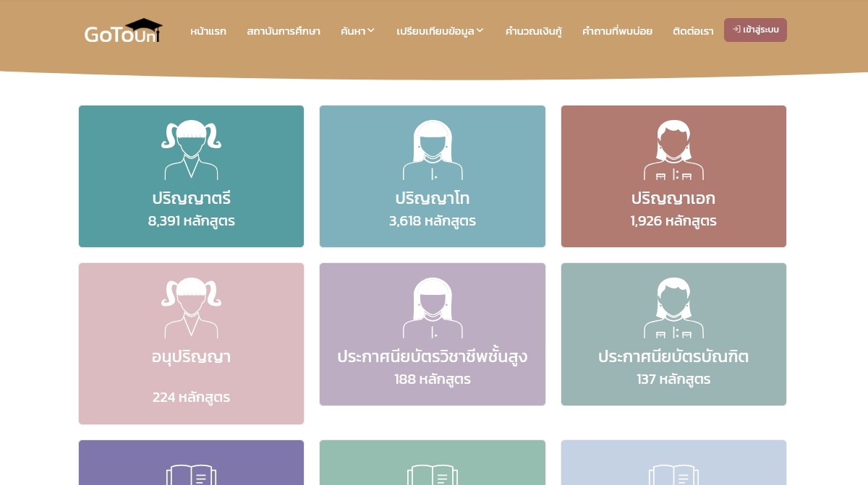
Task: Go to หน้าแรก in the navigation bar
Action: tap(208, 31)
